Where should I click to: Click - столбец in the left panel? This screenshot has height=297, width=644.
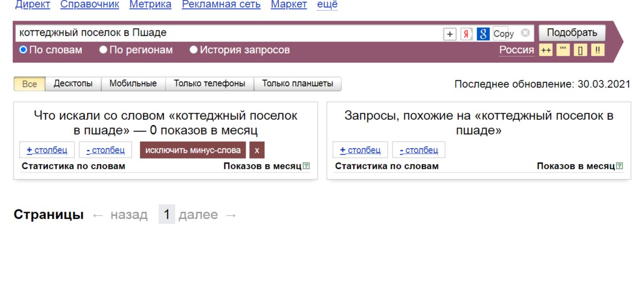[x=105, y=150]
